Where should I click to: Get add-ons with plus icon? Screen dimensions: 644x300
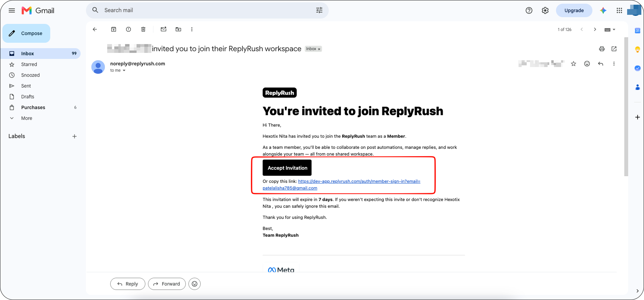click(x=638, y=117)
